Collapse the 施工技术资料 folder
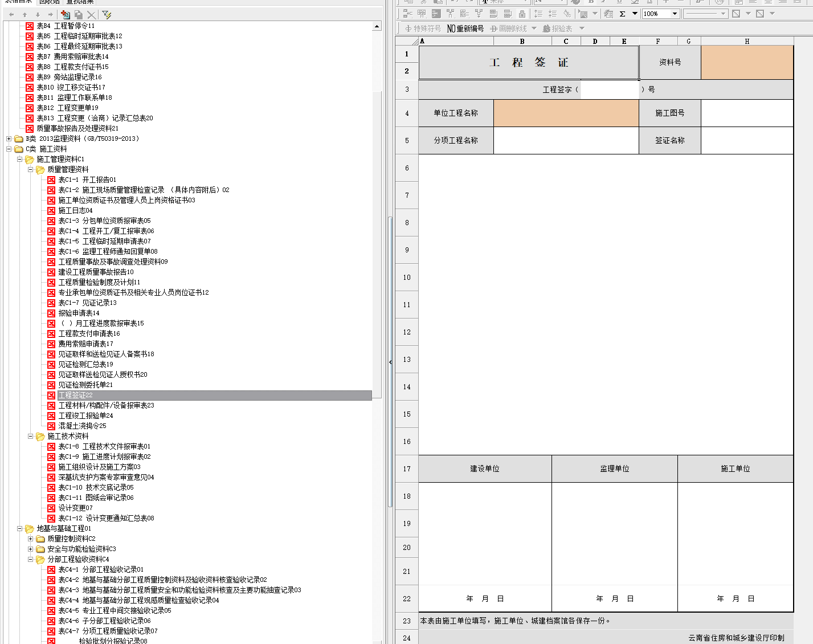Image resolution: width=813 pixels, height=644 pixels. pyautogui.click(x=30, y=436)
